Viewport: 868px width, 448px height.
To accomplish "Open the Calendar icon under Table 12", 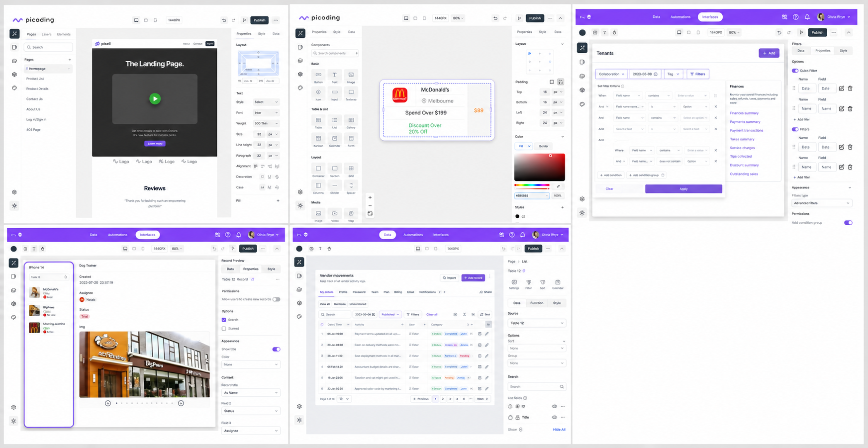I will point(558,282).
